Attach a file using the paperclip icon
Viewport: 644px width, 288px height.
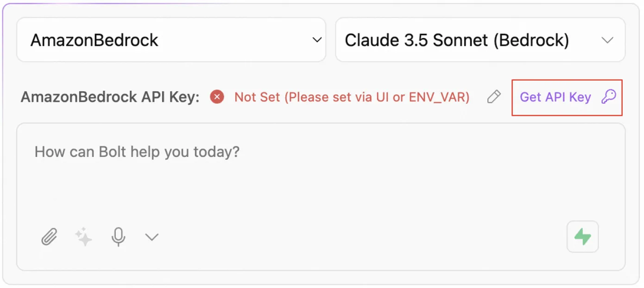[x=49, y=237]
